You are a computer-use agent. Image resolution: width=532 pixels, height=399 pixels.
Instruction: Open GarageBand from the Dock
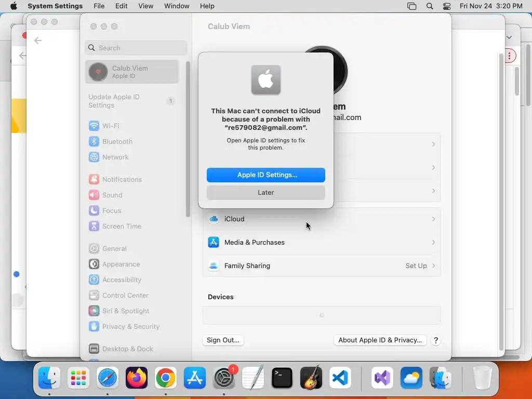311,378
